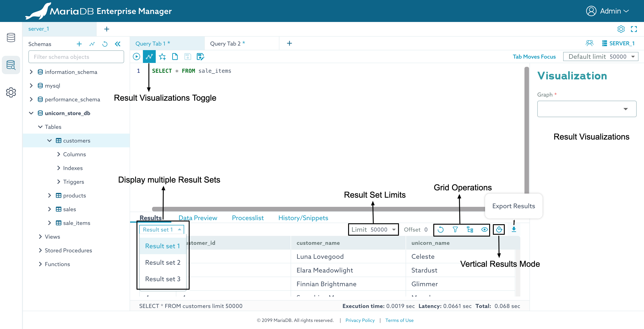Refresh the schemas list
This screenshot has width=644, height=329.
[x=105, y=44]
